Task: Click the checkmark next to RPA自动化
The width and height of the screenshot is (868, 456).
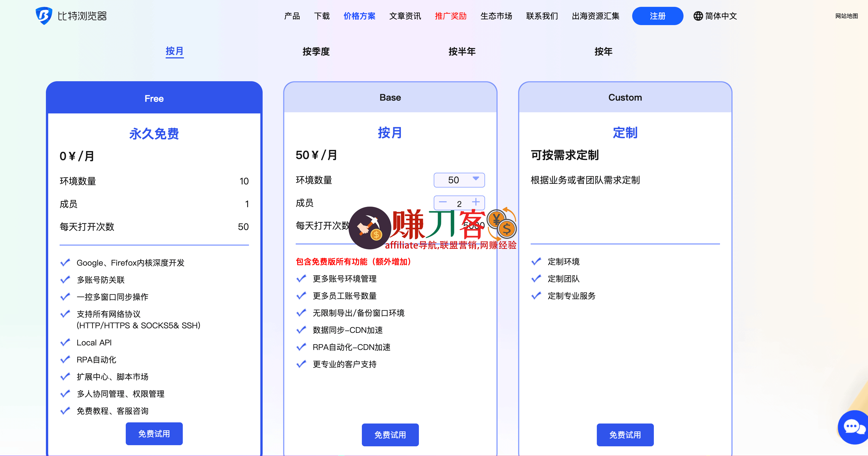Action: [x=65, y=359]
